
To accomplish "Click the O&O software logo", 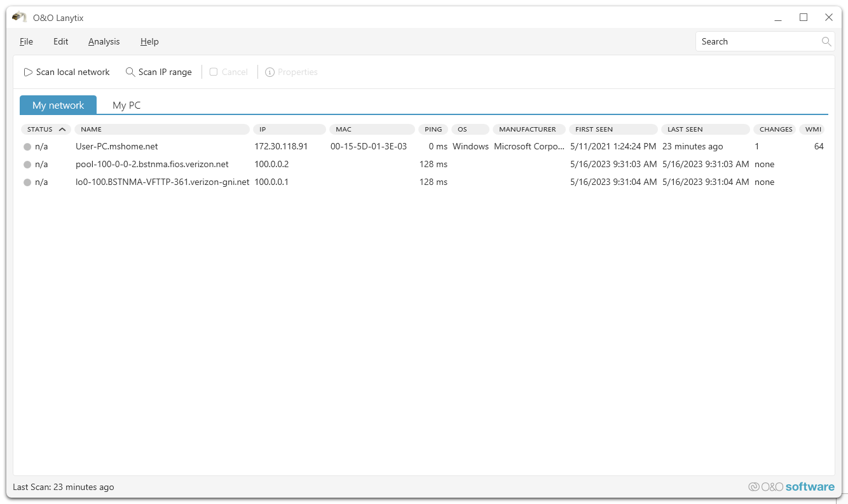I will coord(791,487).
